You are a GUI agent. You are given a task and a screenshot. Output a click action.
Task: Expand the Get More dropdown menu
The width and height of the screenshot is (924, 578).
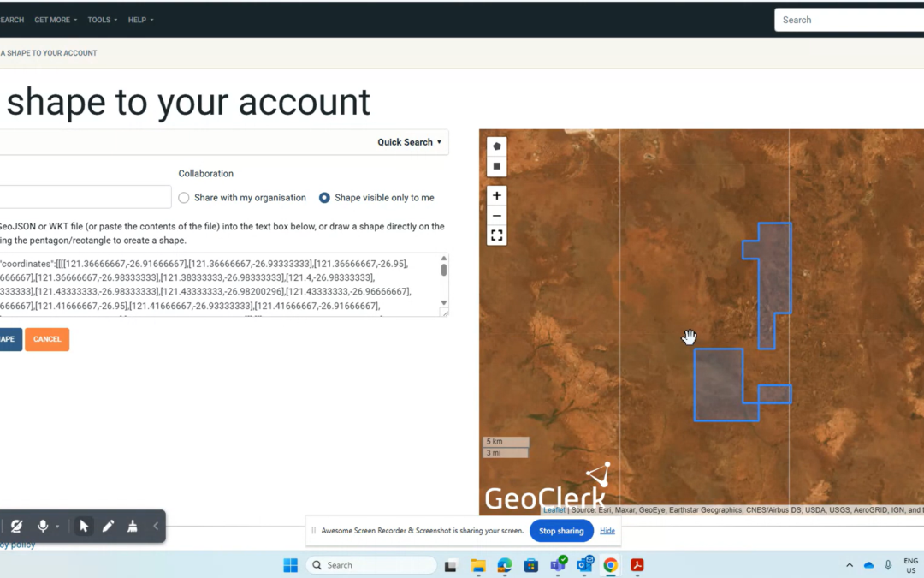(56, 20)
